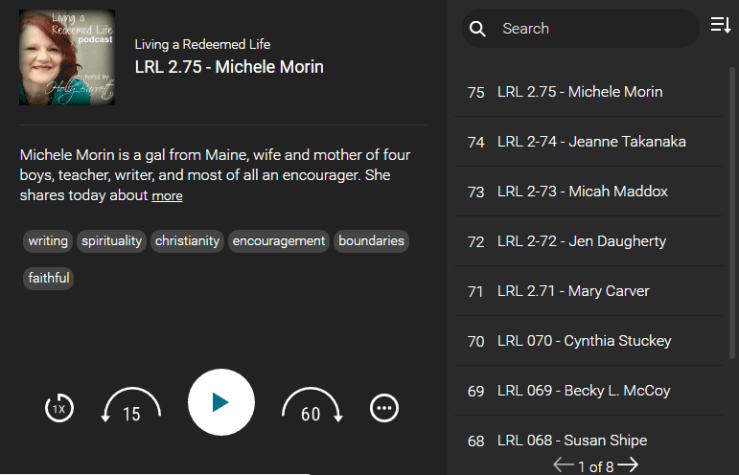Rewind 15 seconds
The height and width of the screenshot is (475, 739).
(x=131, y=406)
